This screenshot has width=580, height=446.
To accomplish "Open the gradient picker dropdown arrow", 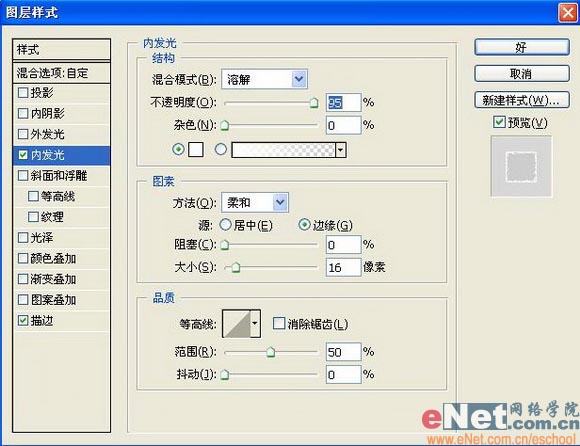I will click(x=341, y=150).
